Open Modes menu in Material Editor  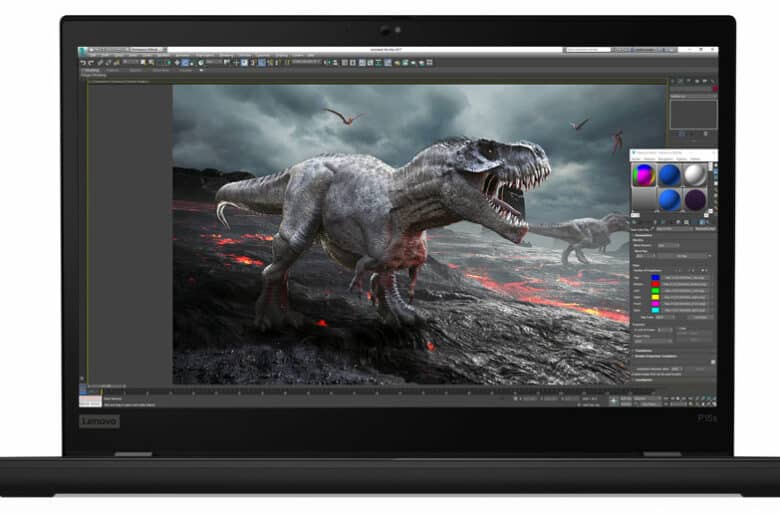pos(636,159)
